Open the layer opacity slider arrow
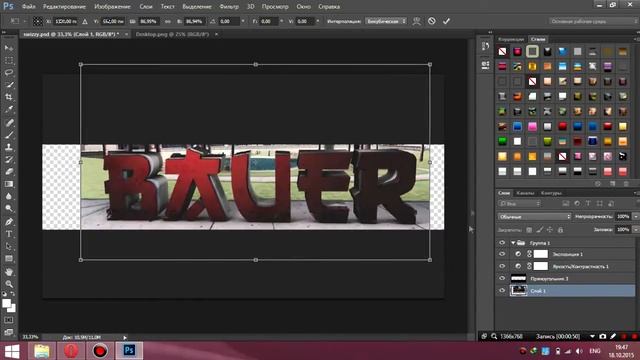The image size is (640, 360). pyautogui.click(x=636, y=216)
